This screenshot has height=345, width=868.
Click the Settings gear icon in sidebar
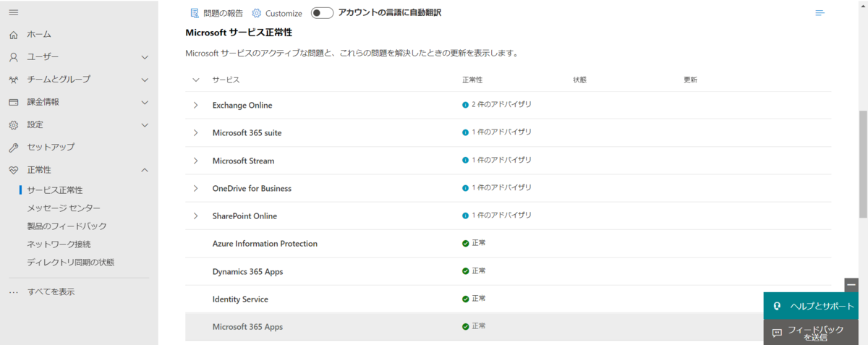point(14,125)
